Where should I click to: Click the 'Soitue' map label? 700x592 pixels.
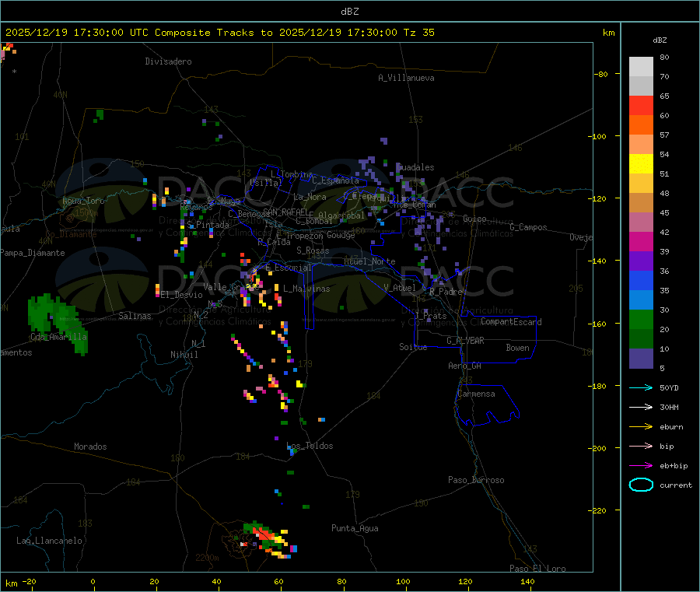point(413,347)
